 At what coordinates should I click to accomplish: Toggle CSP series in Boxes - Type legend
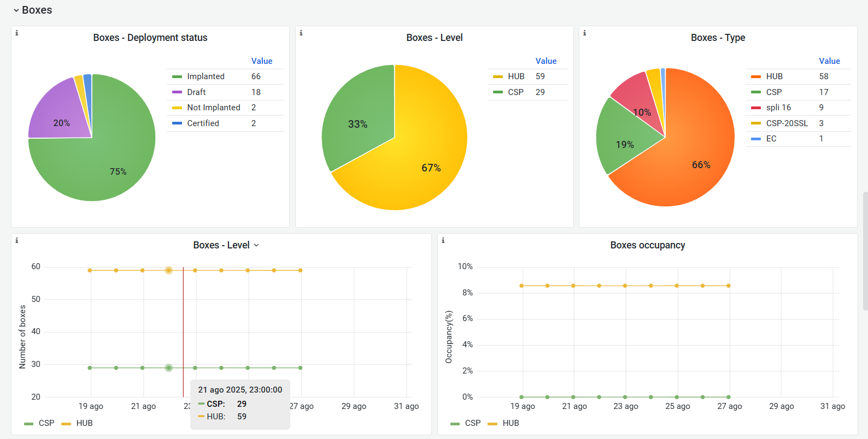click(x=773, y=92)
